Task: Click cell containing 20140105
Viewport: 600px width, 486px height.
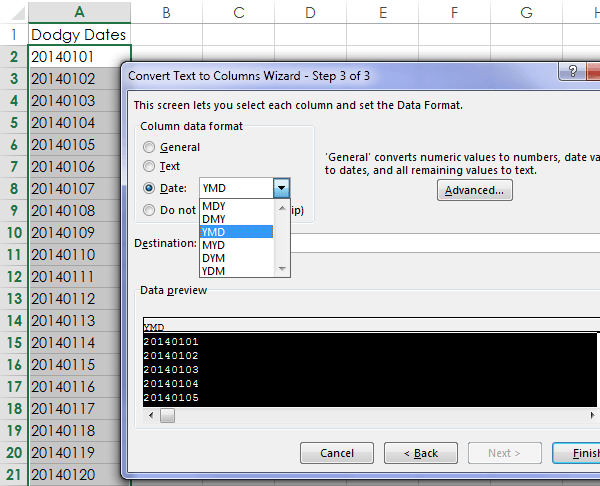Action: click(x=75, y=145)
